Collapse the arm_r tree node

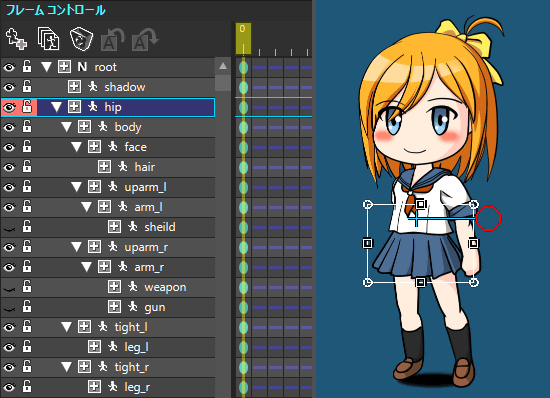pos(86,267)
